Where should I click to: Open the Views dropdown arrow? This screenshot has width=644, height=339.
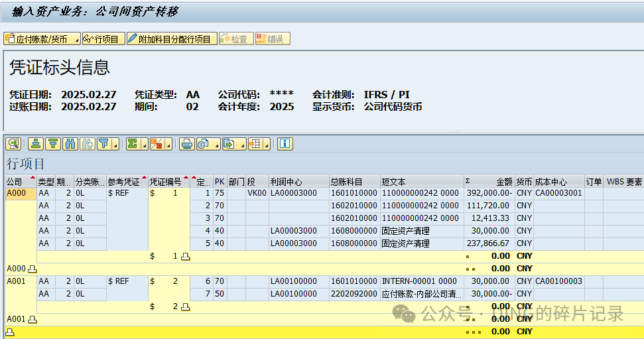pyautogui.click(x=216, y=144)
